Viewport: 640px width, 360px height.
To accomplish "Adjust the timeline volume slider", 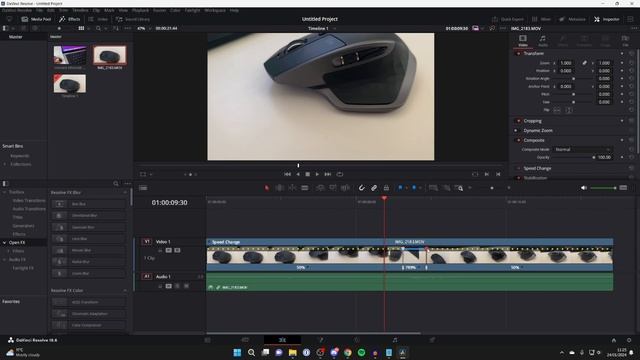I will 603,188.
